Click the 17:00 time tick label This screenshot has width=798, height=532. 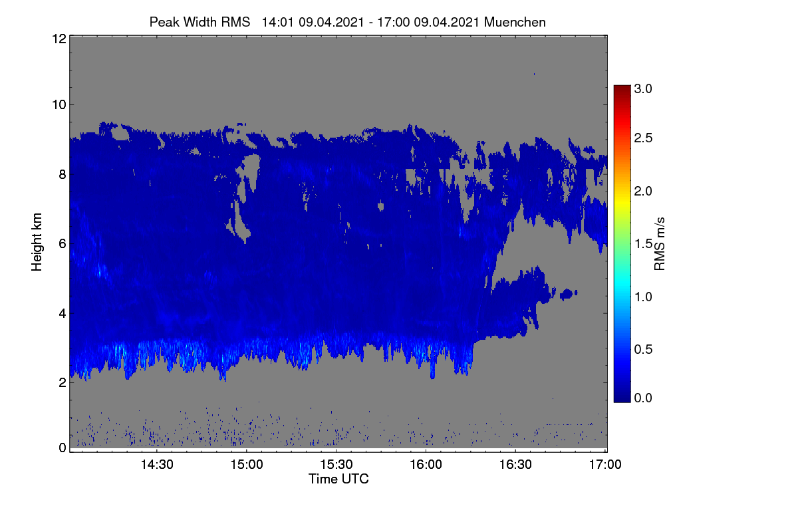[x=606, y=464]
